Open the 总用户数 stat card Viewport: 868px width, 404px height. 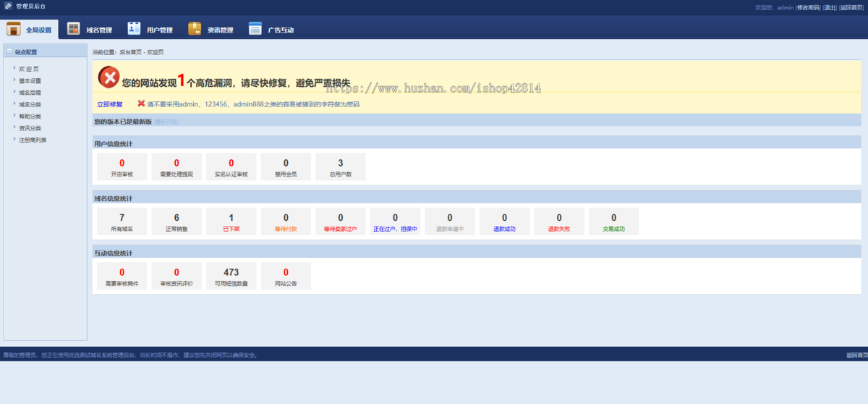click(341, 167)
